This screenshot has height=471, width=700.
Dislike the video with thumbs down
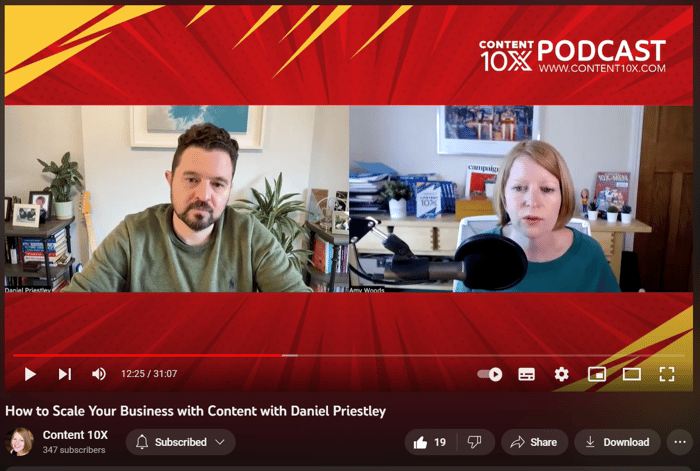tap(475, 442)
